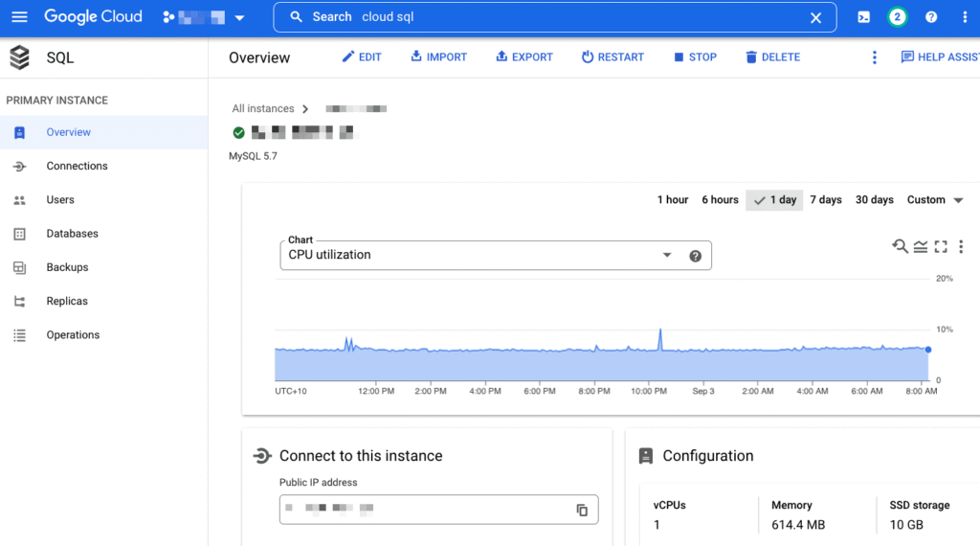Select Overview in sidebar

tap(103, 132)
